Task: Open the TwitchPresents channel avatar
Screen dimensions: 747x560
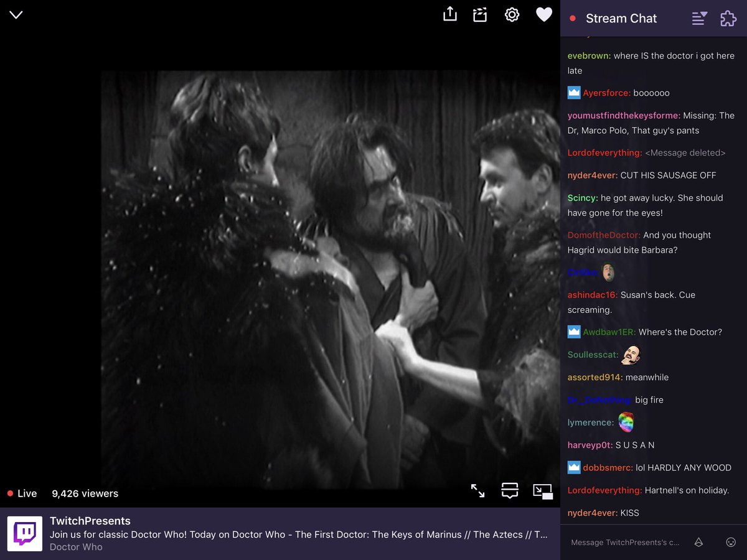Action: (x=25, y=534)
